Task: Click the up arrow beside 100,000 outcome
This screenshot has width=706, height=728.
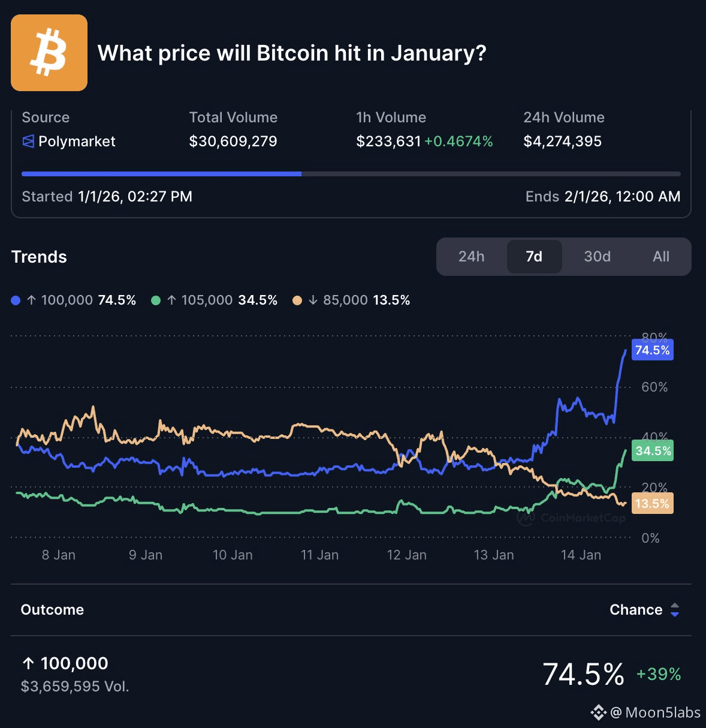Action: tap(28, 663)
